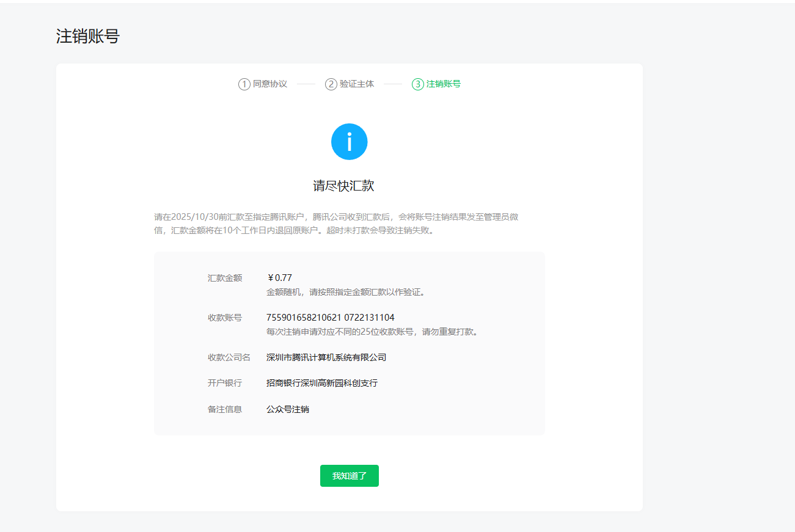Click the 请尽快汇款 heading

click(343, 186)
